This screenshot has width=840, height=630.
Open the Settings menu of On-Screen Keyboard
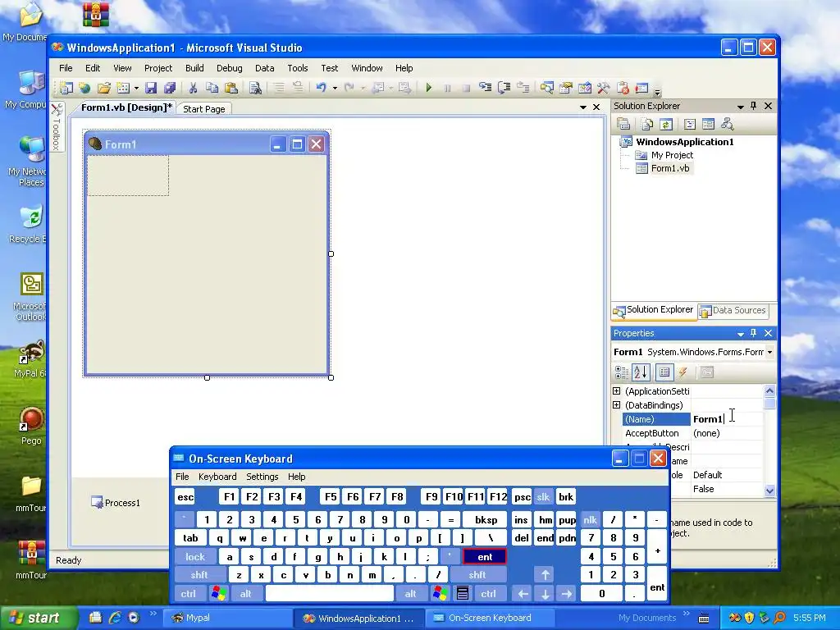(x=262, y=477)
